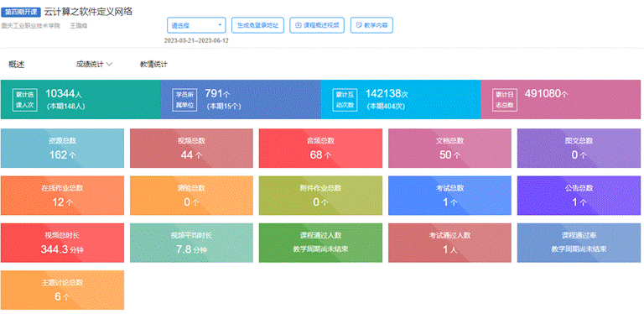
Task: Select the pink 累计日志总数 491080个 banner
Action: pos(560,99)
